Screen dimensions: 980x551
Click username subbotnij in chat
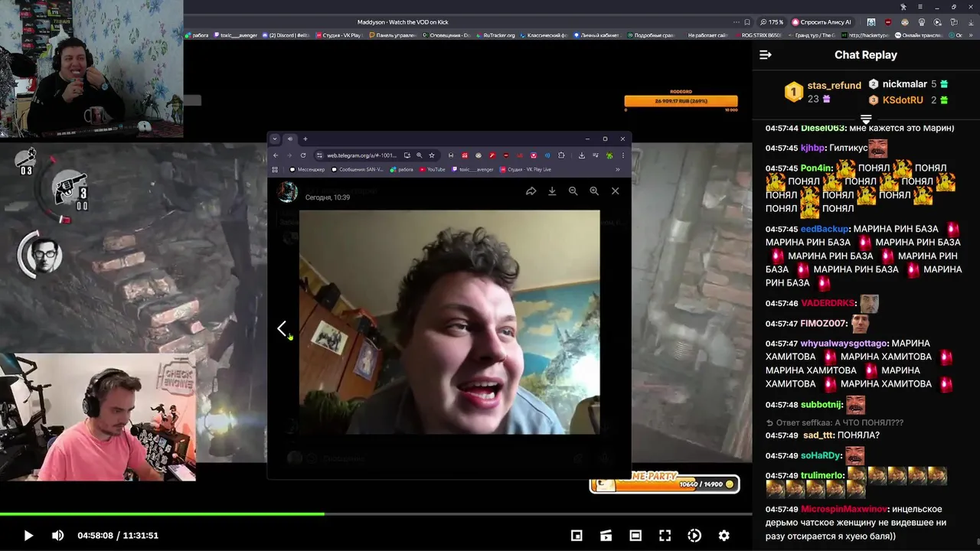[x=822, y=405]
